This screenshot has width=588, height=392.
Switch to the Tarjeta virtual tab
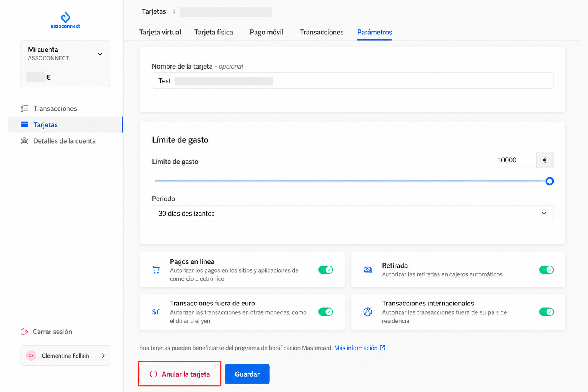click(160, 32)
